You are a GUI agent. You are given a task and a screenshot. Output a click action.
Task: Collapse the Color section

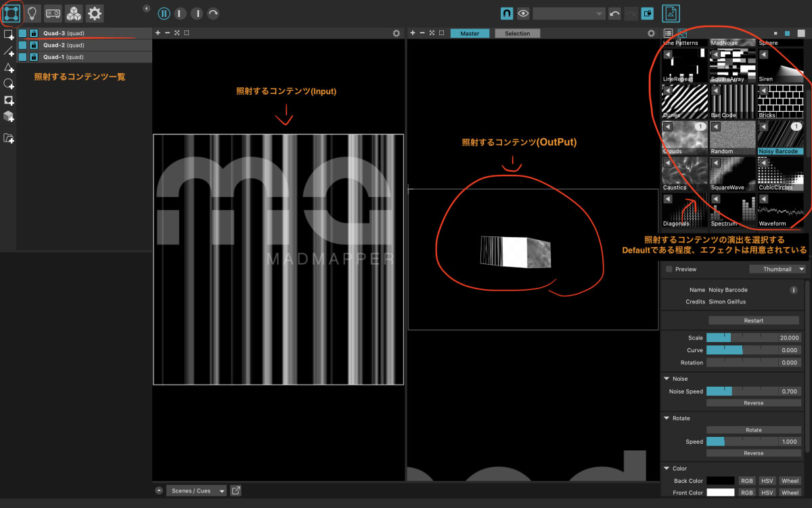666,468
